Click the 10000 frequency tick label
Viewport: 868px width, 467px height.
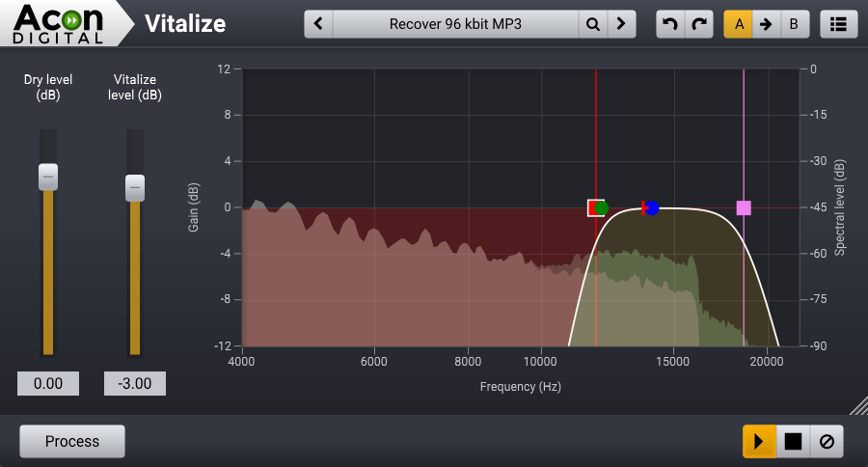(540, 362)
